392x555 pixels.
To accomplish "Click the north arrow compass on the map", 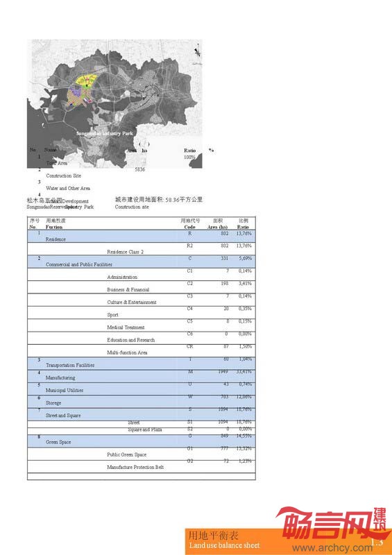I will point(198,51).
